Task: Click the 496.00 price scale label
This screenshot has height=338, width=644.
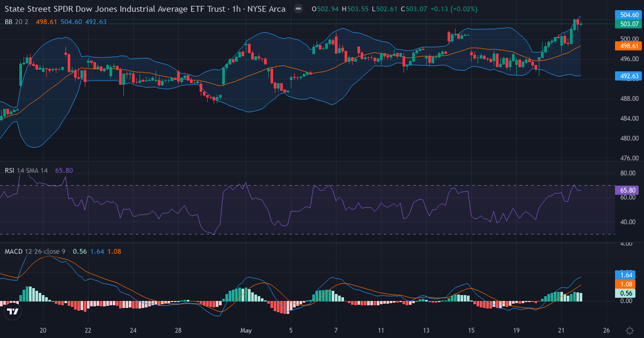Action: pyautogui.click(x=628, y=59)
